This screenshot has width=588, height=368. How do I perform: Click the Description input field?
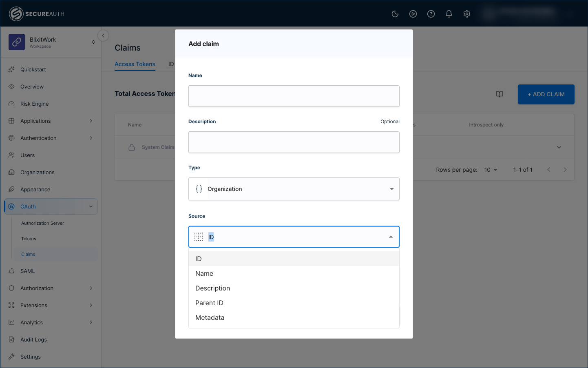[294, 142]
